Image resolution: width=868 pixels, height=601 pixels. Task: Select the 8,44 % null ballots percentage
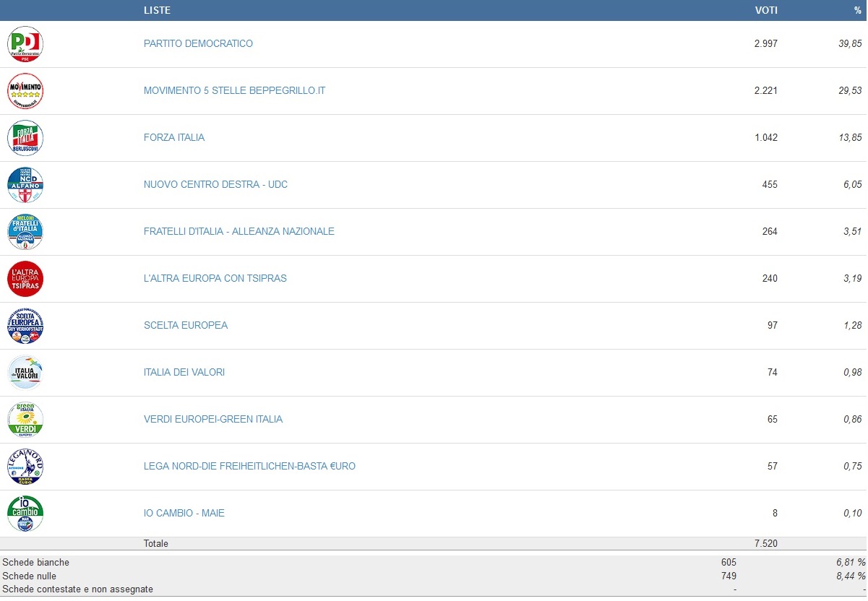coord(850,576)
